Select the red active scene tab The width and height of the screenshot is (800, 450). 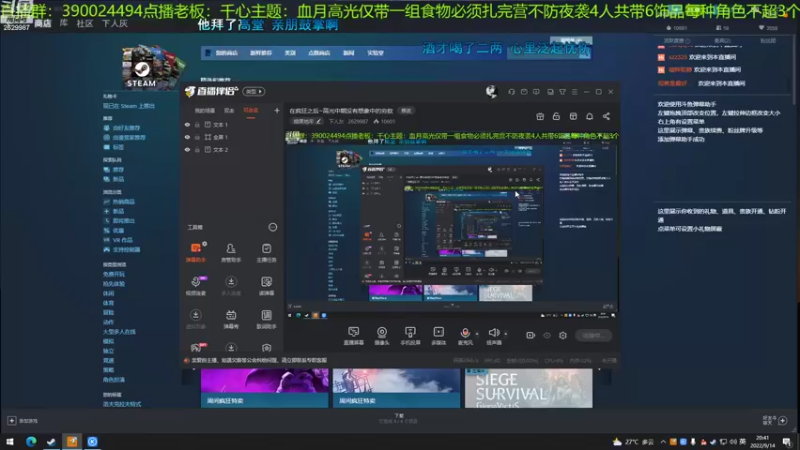251,111
